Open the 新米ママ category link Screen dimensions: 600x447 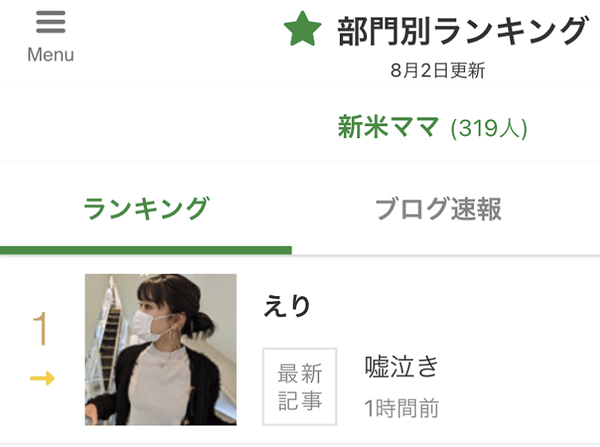tap(388, 127)
